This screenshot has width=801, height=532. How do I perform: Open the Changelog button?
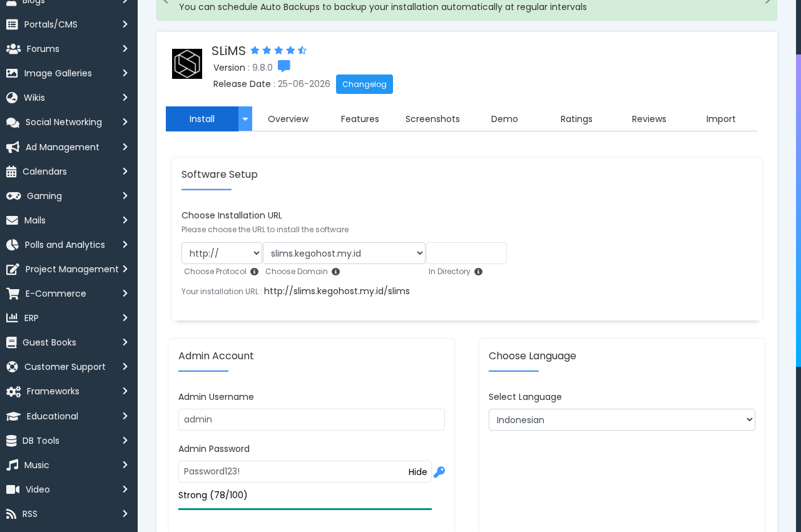(364, 84)
